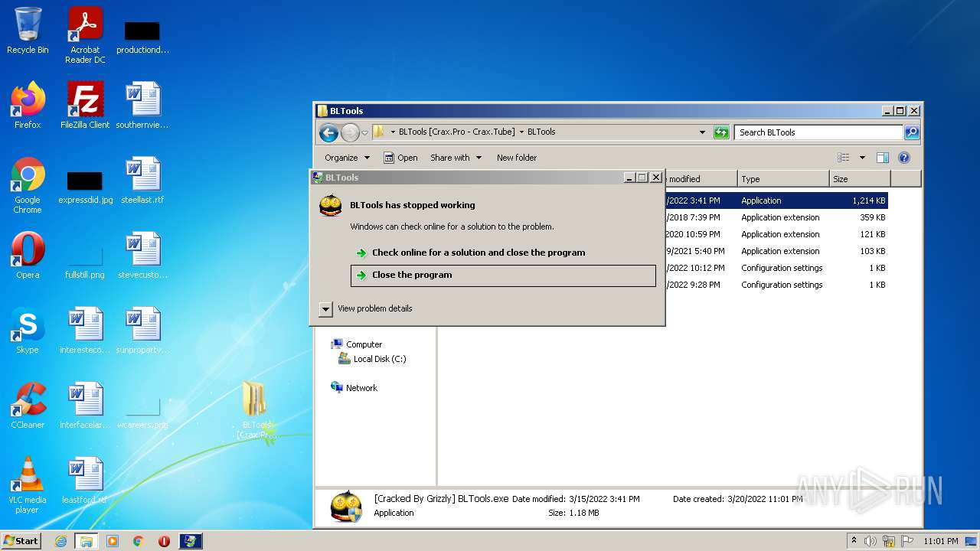
Task: Open Action Center flag tray icon
Action: point(906,541)
